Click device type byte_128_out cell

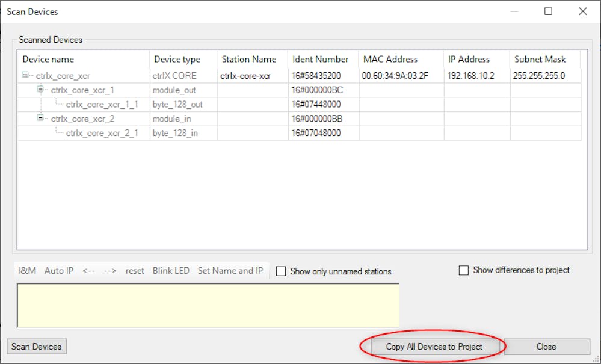coord(183,105)
